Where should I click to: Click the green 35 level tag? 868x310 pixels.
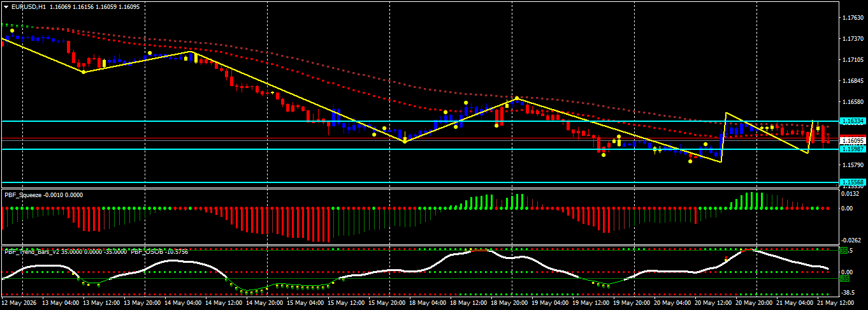pyautogui.click(x=844, y=251)
